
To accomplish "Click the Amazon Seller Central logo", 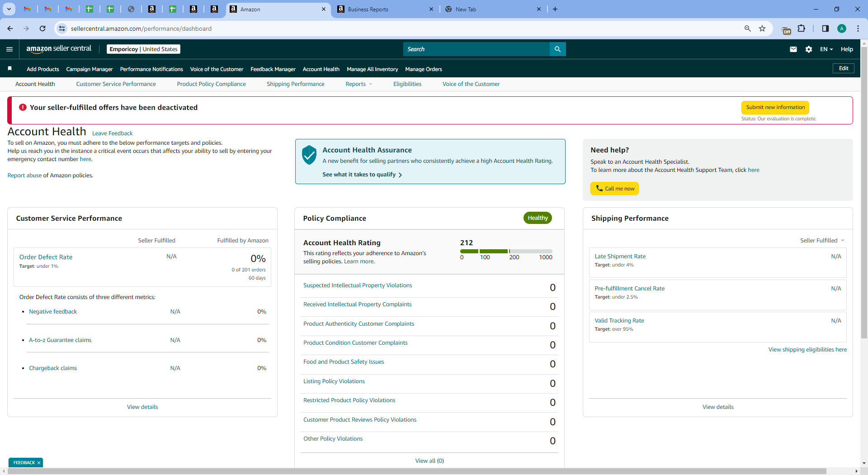I will (x=59, y=49).
